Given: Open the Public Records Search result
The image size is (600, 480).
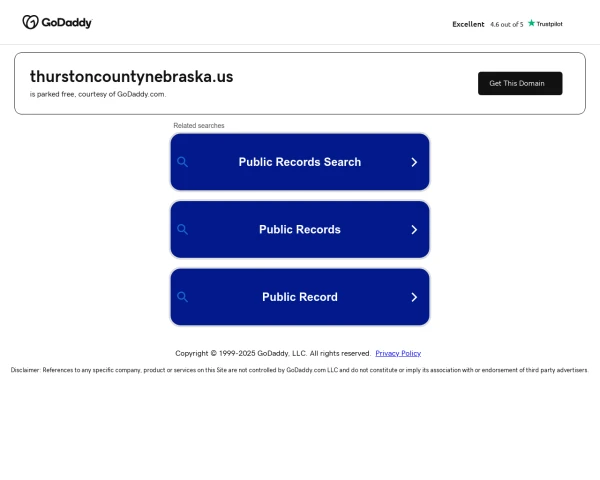Looking at the screenshot, I should (x=300, y=162).
